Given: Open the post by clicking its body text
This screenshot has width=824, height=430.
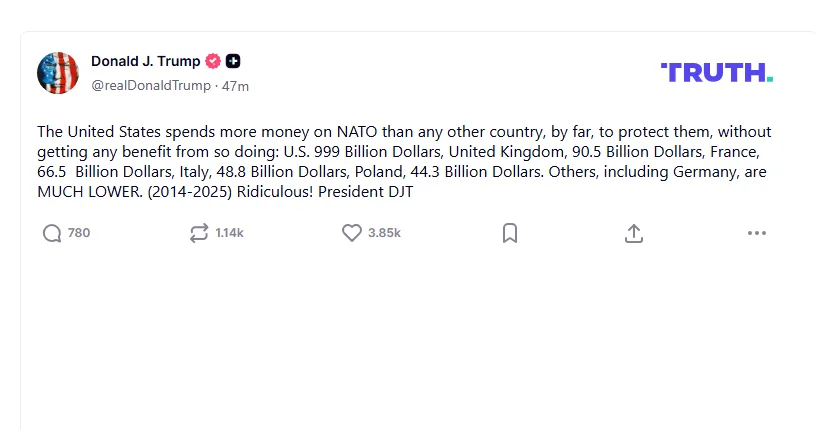Looking at the screenshot, I should pos(404,161).
